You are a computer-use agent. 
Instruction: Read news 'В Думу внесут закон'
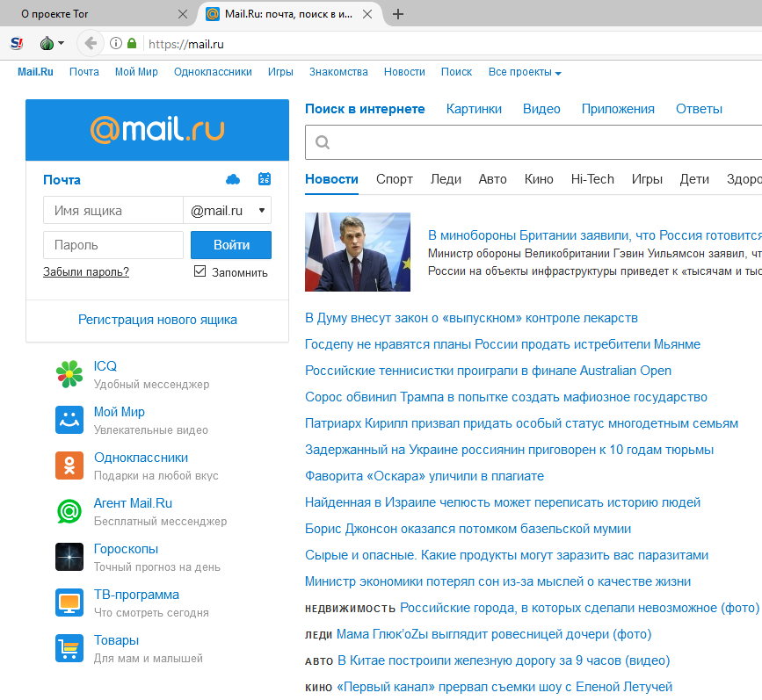(471, 318)
